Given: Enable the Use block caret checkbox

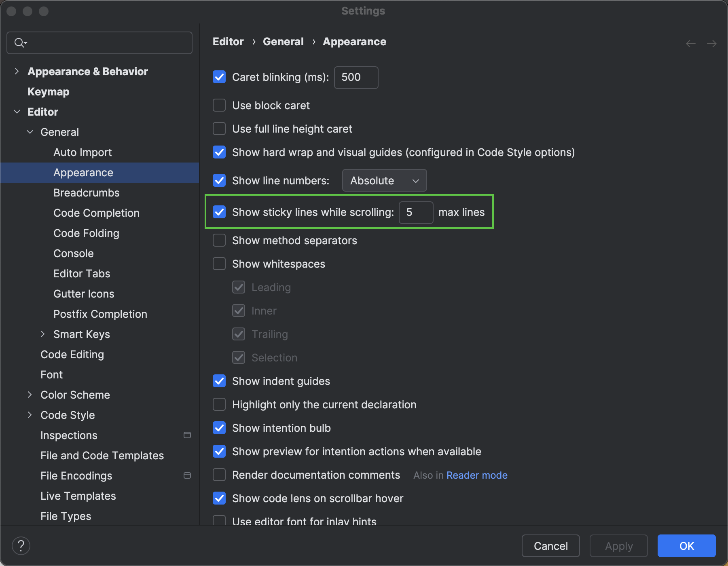Looking at the screenshot, I should pos(219,106).
